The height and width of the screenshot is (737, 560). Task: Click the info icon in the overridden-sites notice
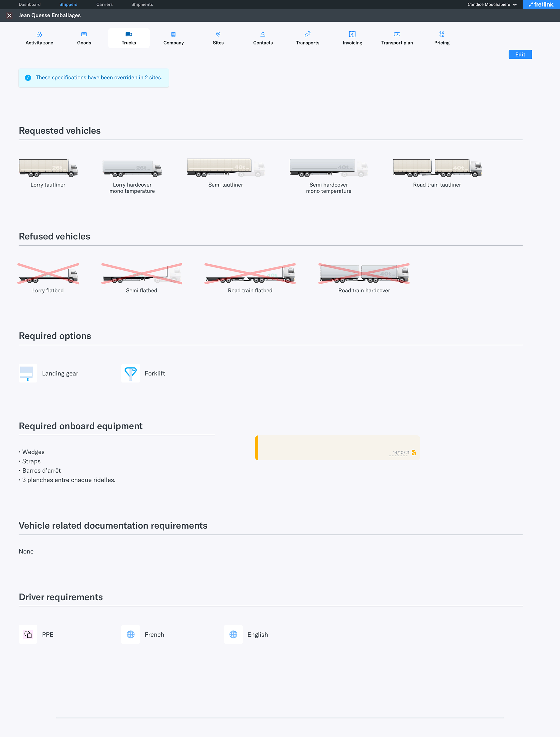point(28,78)
